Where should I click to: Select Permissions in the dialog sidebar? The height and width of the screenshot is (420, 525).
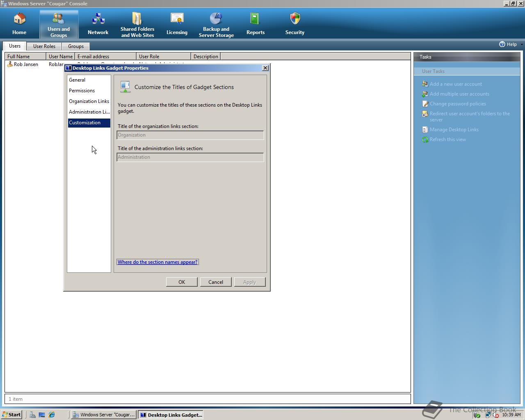pos(89,91)
